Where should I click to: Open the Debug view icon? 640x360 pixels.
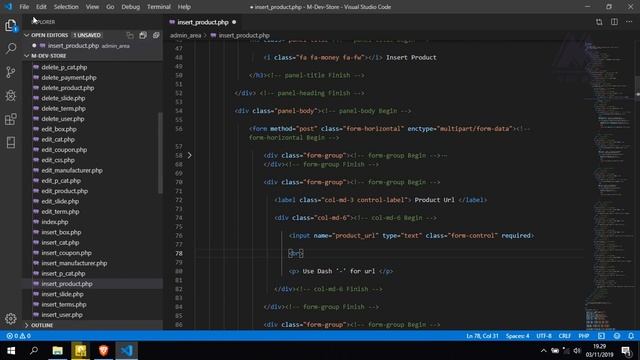click(11, 96)
